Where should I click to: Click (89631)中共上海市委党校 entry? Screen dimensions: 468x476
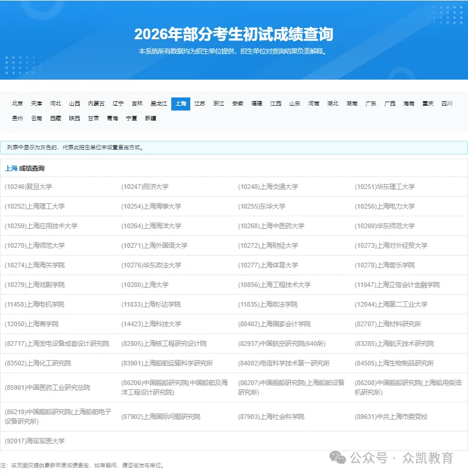[391, 417]
